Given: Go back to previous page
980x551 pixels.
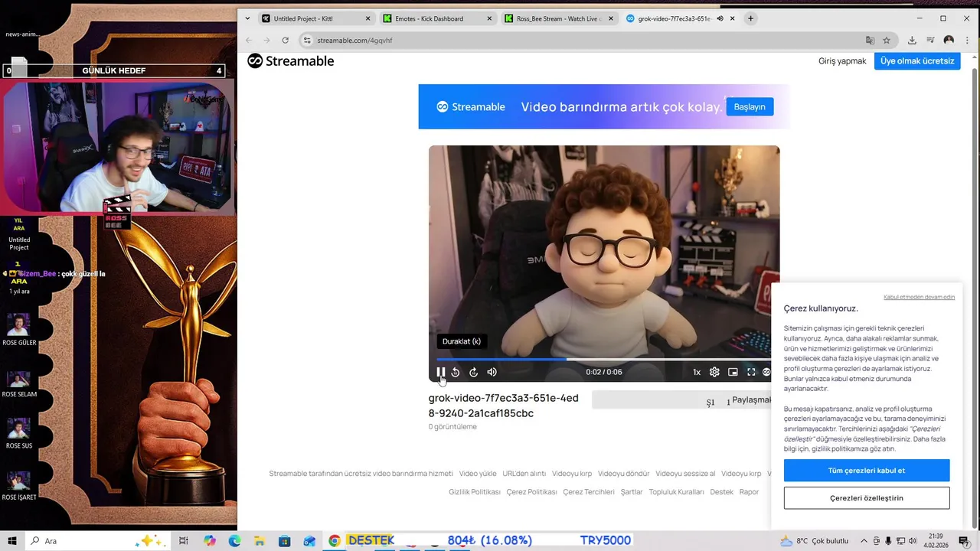Looking at the screenshot, I should (x=248, y=40).
